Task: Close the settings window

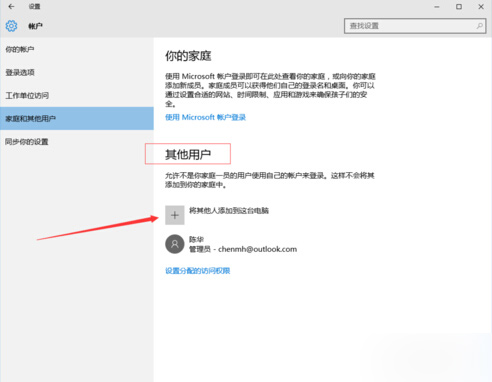Action: [481, 7]
